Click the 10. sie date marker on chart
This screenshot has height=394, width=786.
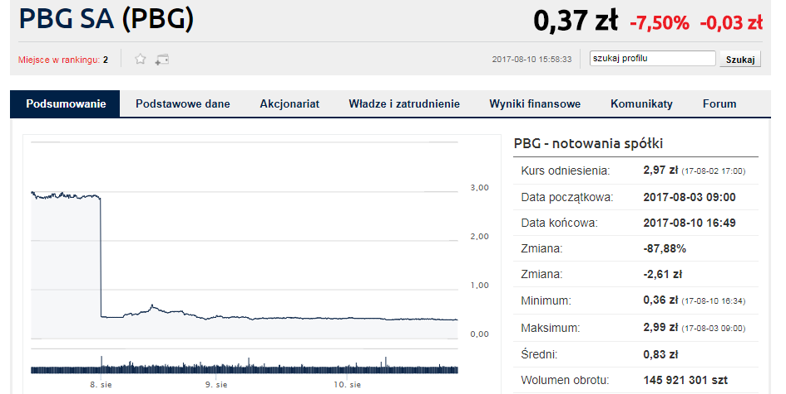pyautogui.click(x=347, y=385)
